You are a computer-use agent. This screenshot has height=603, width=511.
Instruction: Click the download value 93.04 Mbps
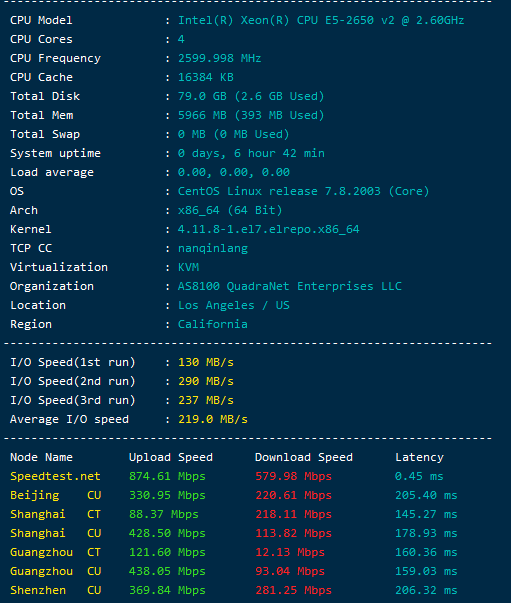(290, 571)
